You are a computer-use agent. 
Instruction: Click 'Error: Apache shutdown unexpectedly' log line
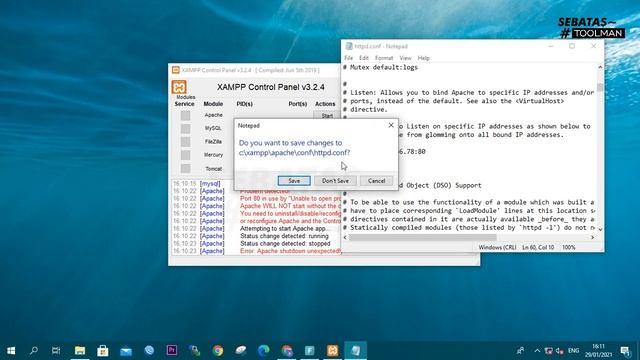coord(290,251)
